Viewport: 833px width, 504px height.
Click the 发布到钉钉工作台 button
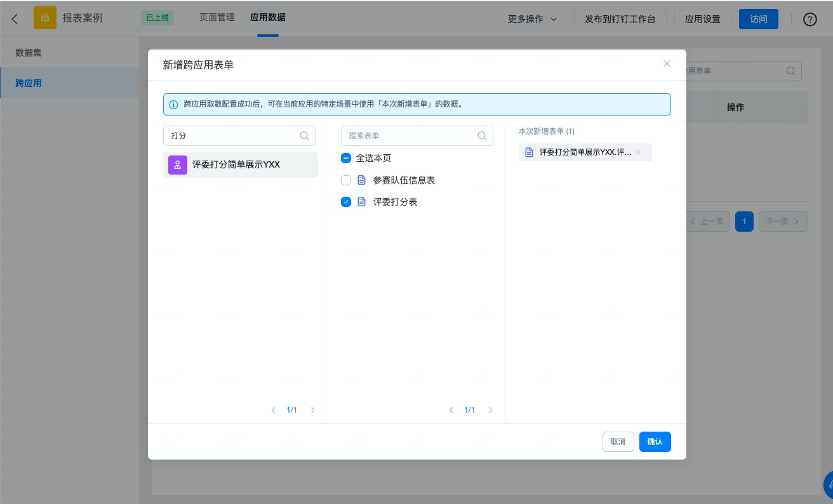click(620, 19)
